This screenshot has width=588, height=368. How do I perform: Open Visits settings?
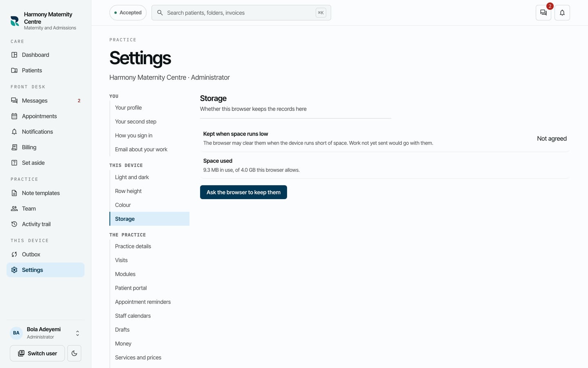[149, 260]
